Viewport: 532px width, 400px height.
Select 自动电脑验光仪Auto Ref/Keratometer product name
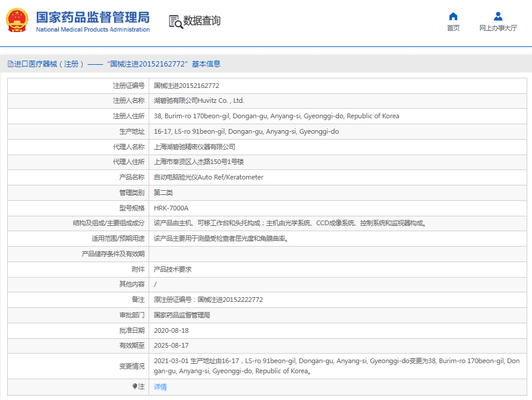tap(208, 177)
